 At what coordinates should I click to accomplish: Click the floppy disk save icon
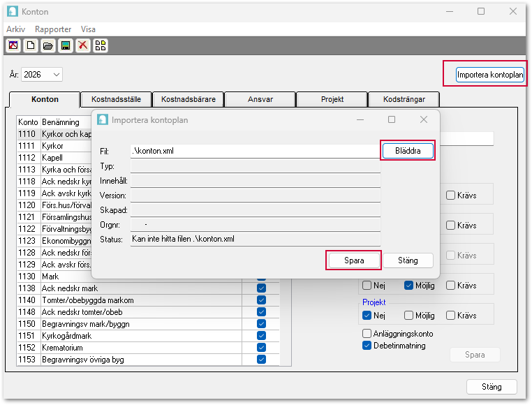(x=66, y=46)
